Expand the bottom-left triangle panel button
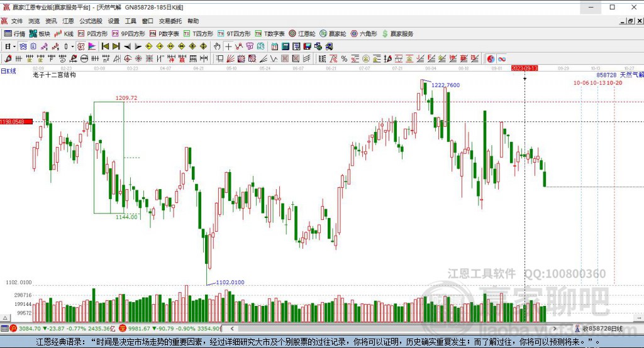The width and height of the screenshot is (644, 348). (5, 318)
